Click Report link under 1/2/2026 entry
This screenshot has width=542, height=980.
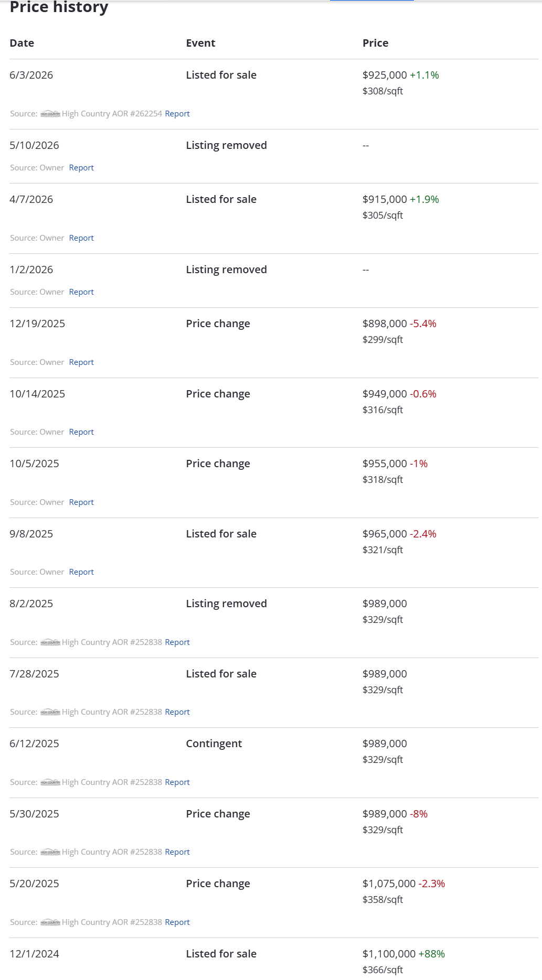pos(81,292)
